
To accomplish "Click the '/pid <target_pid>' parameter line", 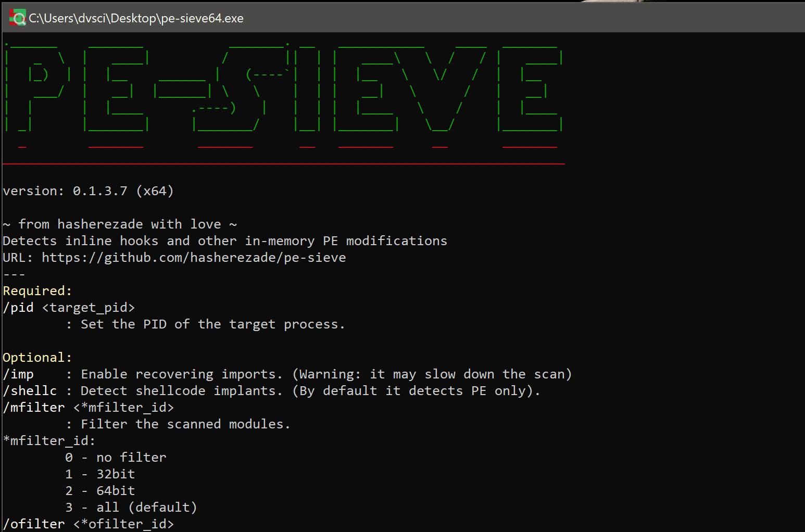I will point(69,308).
